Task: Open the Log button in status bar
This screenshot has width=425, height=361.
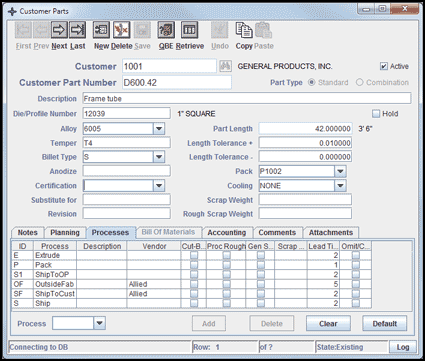Action: click(x=403, y=347)
